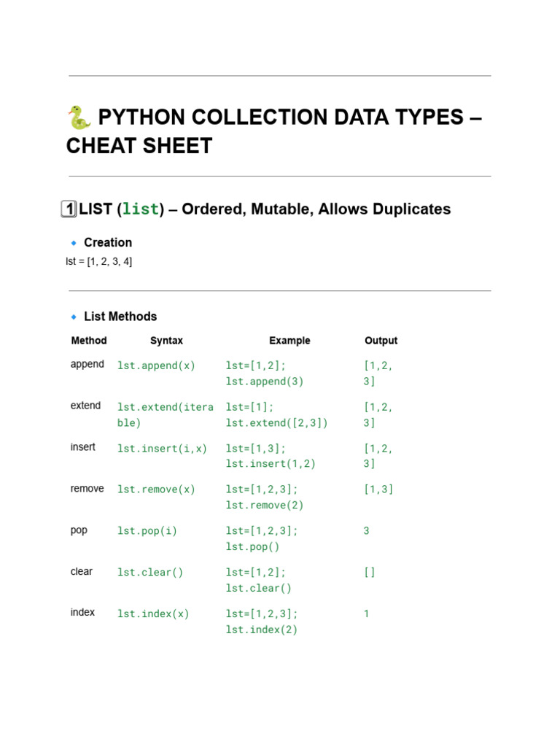The width and height of the screenshot is (560, 747).
Task: Click the number 1 keycap icon
Action: 69,209
